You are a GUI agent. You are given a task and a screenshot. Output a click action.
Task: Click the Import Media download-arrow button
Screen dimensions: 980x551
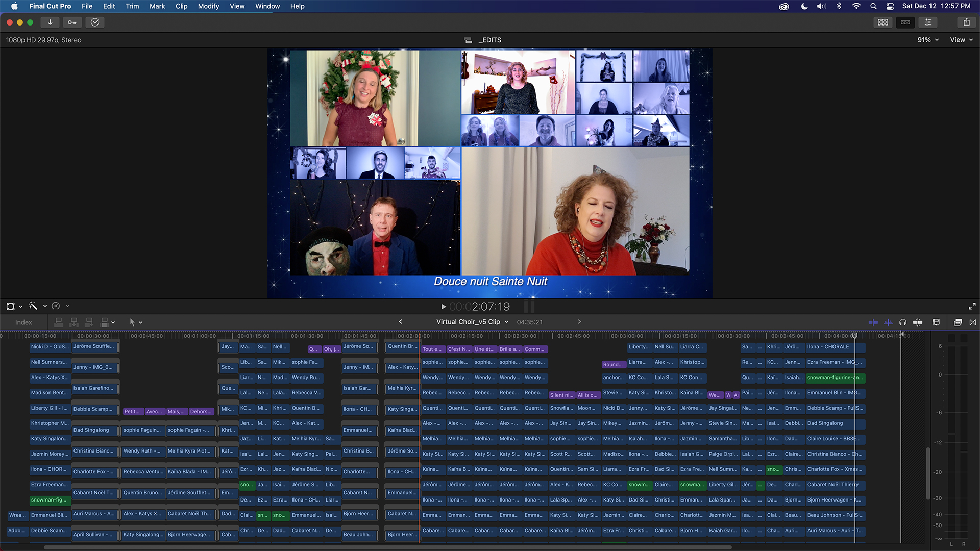[50, 22]
